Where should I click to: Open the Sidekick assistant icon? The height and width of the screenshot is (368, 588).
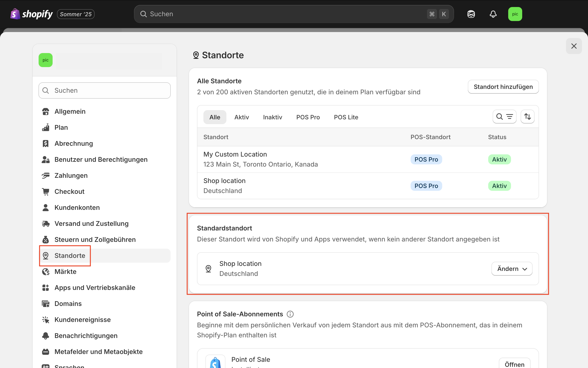471,14
